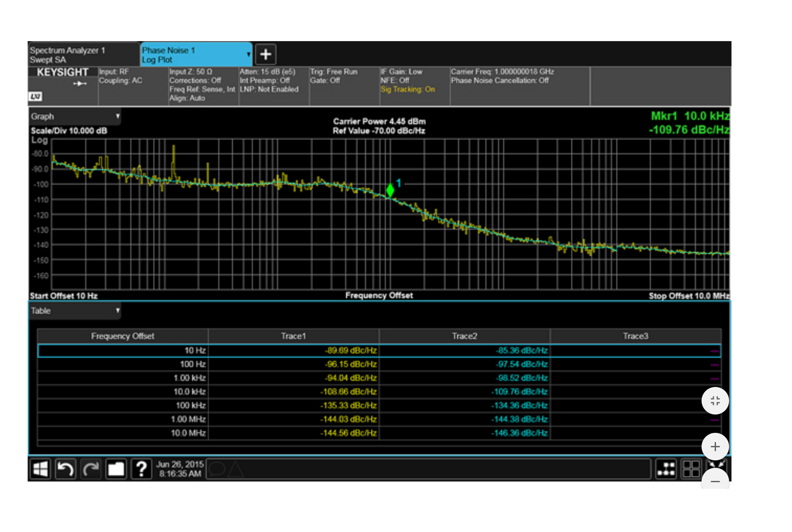Click Ref Value -70.00 dBc/Hz text
This screenshot has width=792, height=532.
(379, 131)
